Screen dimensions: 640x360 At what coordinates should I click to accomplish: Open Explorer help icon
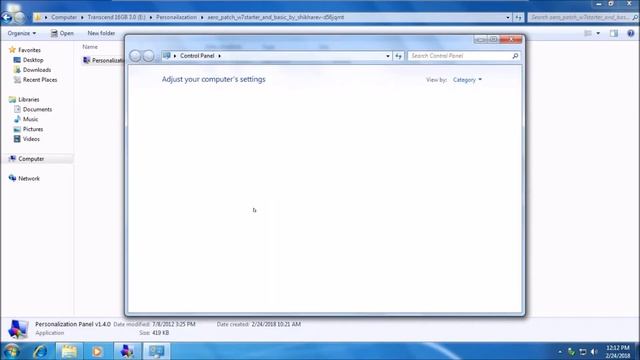[x=631, y=33]
